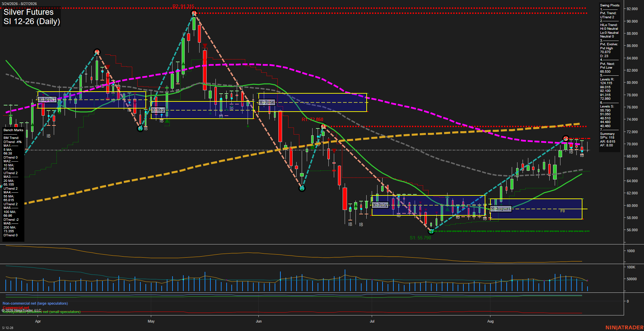Select the latest August pivot high marker
644x331 pixels.
[566, 138]
